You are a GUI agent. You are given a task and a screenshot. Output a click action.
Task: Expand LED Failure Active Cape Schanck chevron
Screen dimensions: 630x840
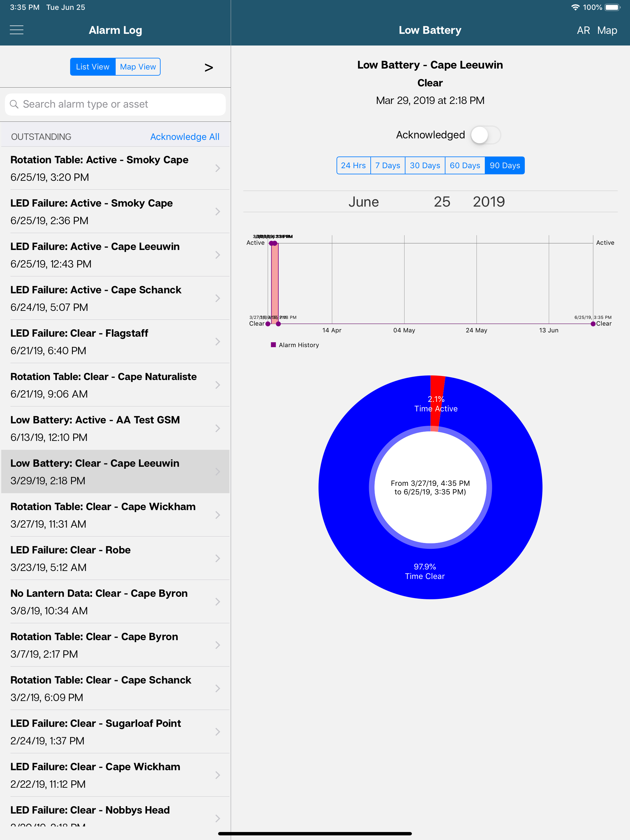[x=218, y=298]
